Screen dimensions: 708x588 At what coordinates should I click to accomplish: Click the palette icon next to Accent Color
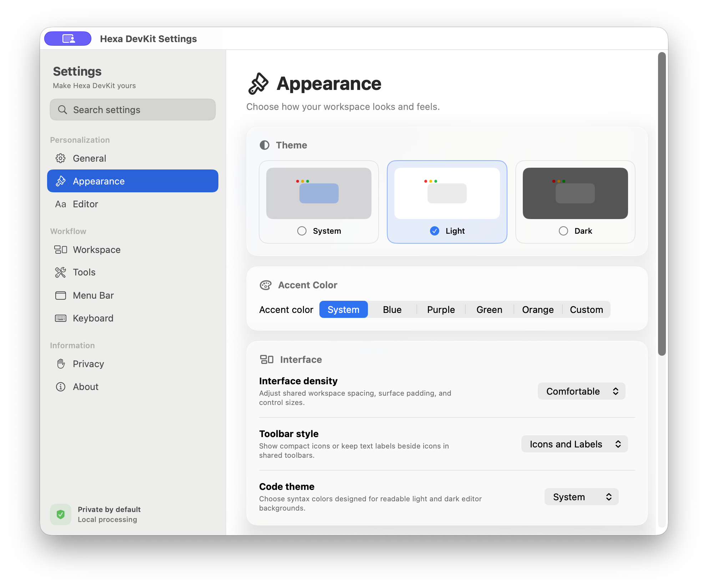pos(265,285)
